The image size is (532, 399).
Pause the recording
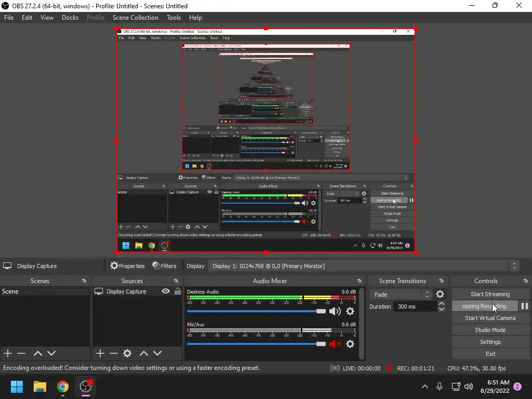[x=525, y=306]
